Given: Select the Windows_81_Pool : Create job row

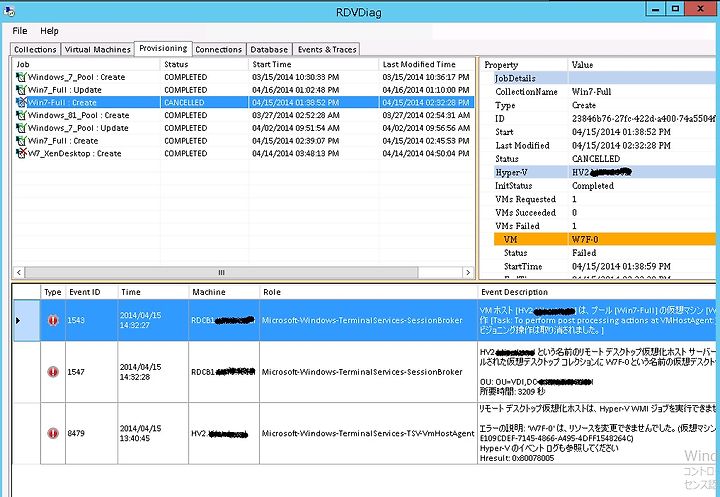Looking at the screenshot, I should pyautogui.click(x=243, y=115).
